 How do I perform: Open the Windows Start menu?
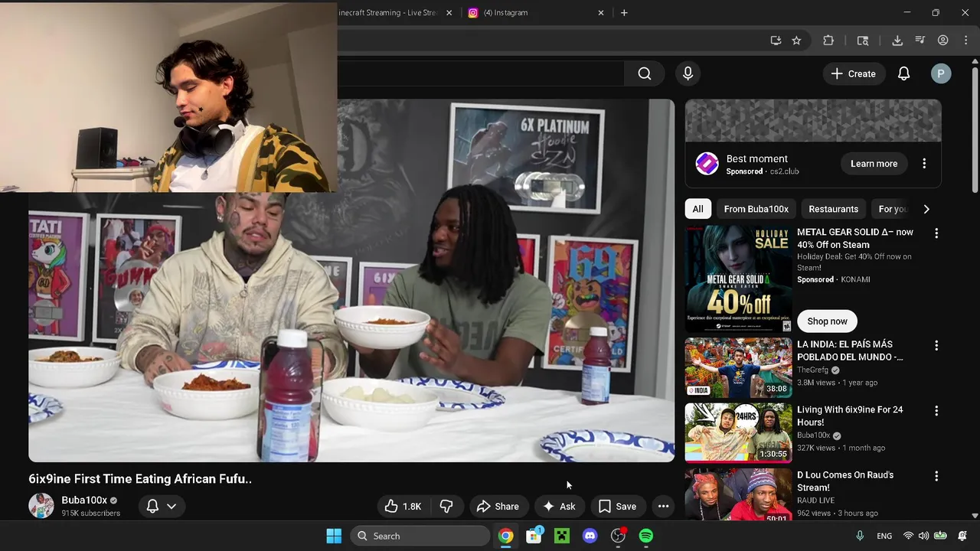(x=334, y=536)
